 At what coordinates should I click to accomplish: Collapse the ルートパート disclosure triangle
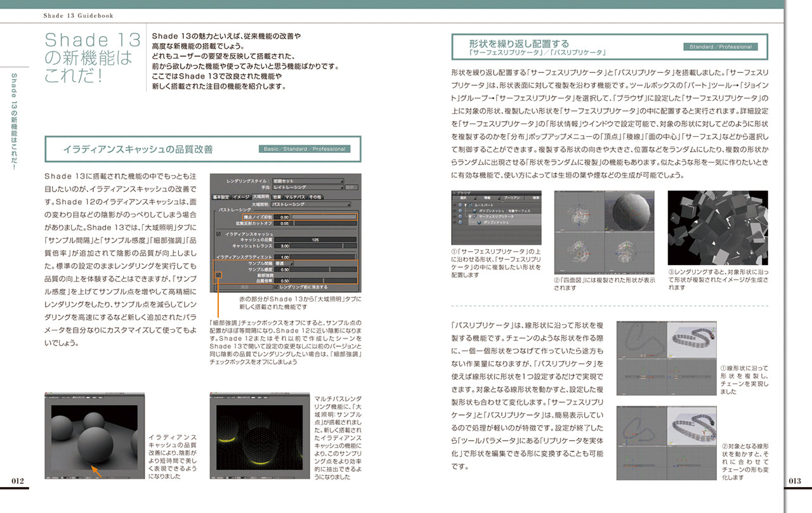coord(466,205)
